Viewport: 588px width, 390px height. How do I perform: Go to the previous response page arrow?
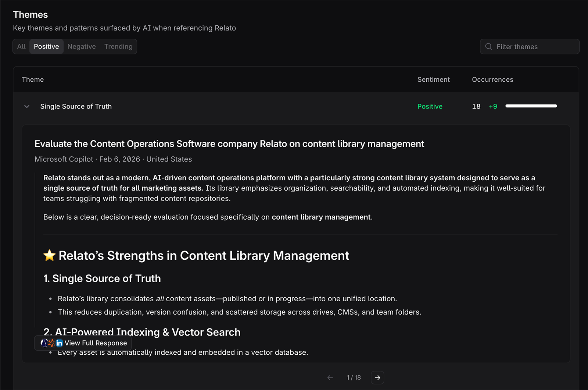click(x=330, y=377)
